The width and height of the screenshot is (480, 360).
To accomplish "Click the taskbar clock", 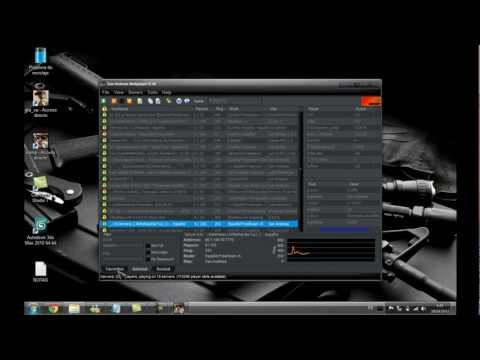I will pos(440,308).
